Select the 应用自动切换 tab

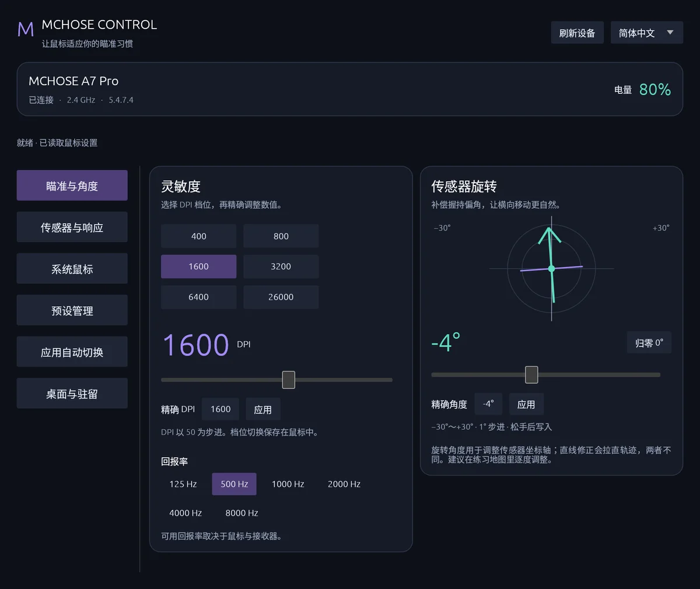(72, 352)
